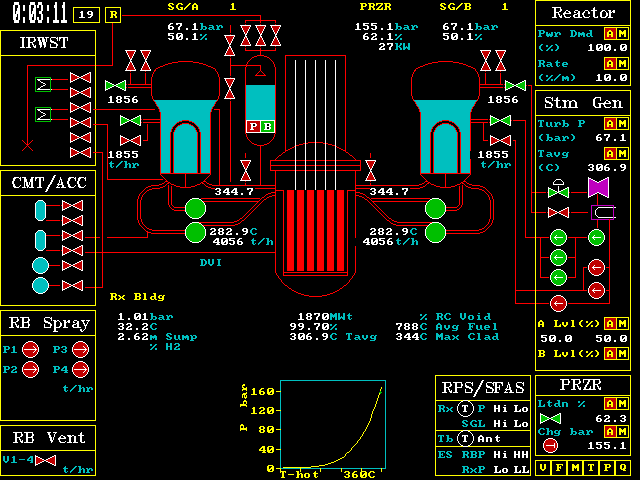Click the magenta turbine stop valve
Image resolution: width=640 pixels, height=480 pixels.
coord(598,188)
